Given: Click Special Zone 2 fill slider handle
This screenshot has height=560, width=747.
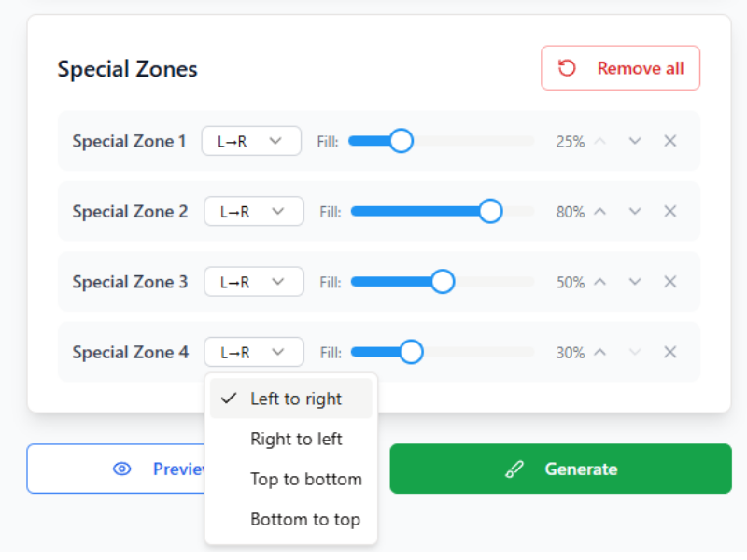Looking at the screenshot, I should [x=490, y=212].
